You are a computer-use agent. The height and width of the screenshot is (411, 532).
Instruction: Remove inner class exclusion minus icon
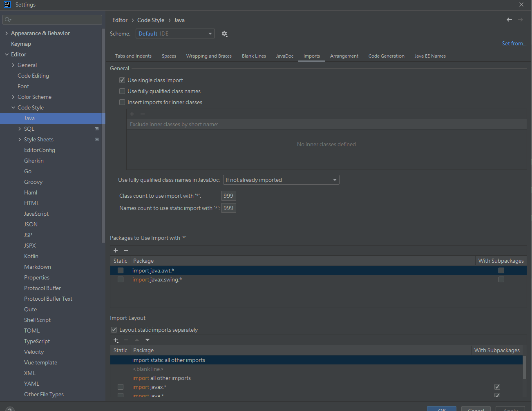143,114
